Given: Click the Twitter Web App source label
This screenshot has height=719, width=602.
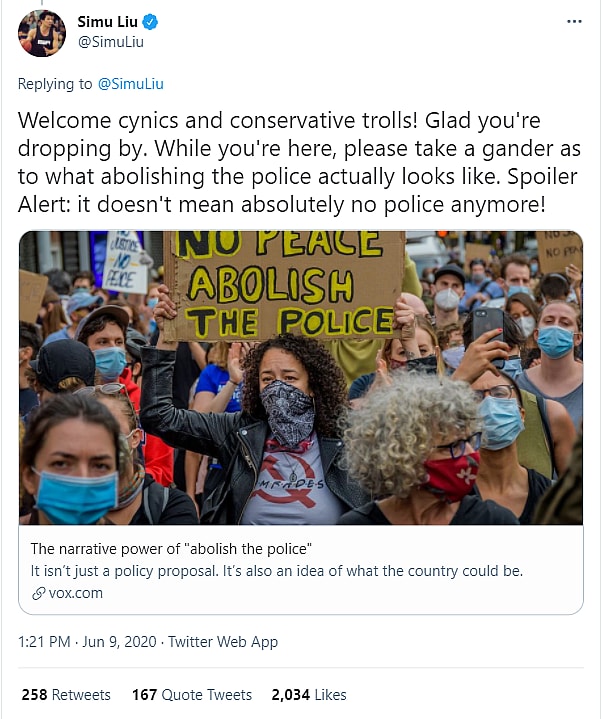Looking at the screenshot, I should pyautogui.click(x=223, y=642).
